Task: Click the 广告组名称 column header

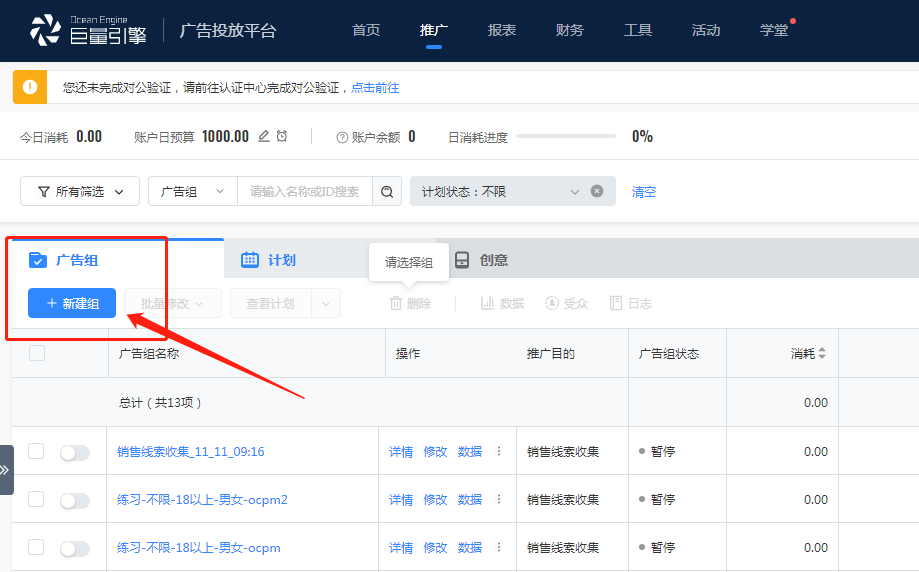Action: point(149,353)
